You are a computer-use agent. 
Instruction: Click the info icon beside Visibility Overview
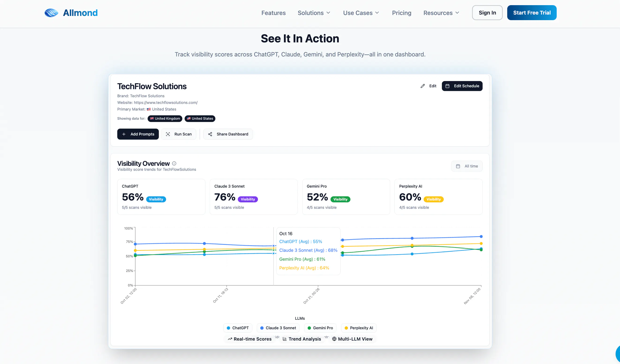tap(174, 163)
